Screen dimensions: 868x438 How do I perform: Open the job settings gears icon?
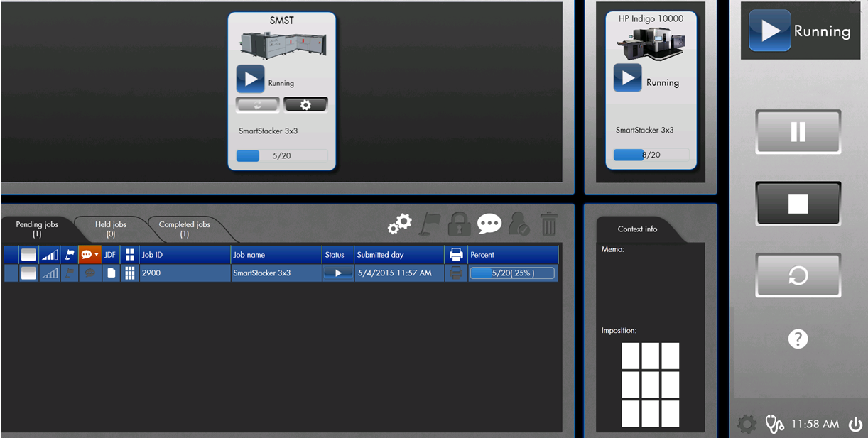tap(399, 224)
